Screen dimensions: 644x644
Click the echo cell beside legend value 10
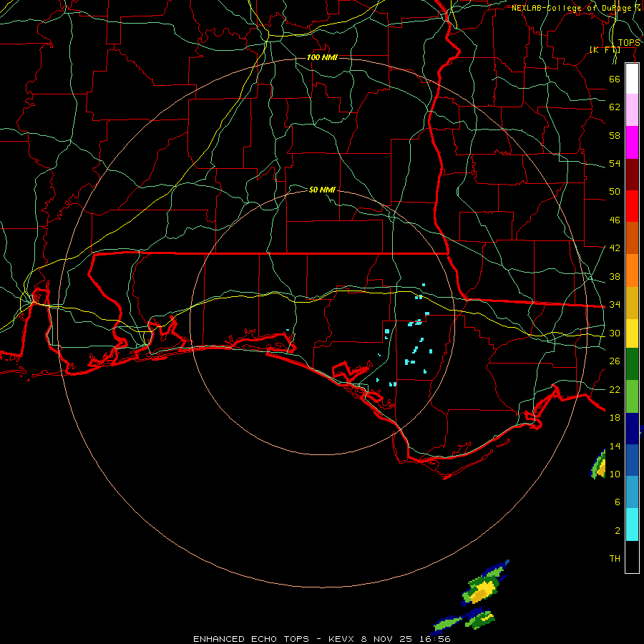[x=598, y=465]
